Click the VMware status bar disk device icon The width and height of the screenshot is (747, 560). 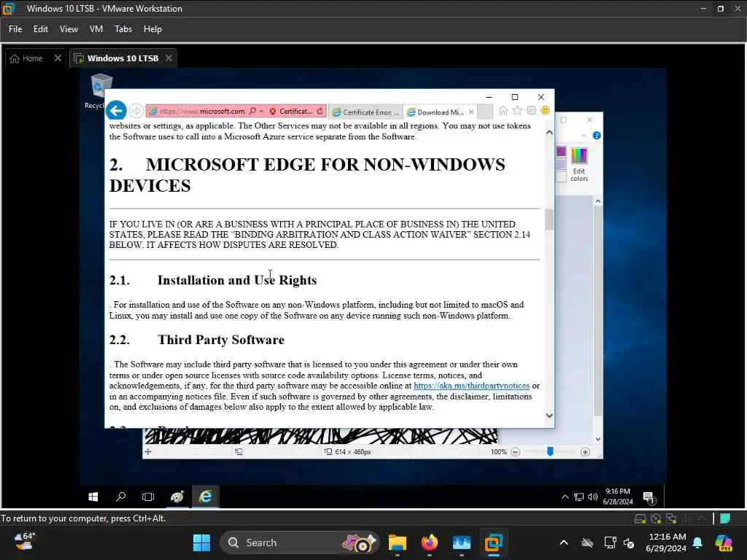[x=640, y=518]
